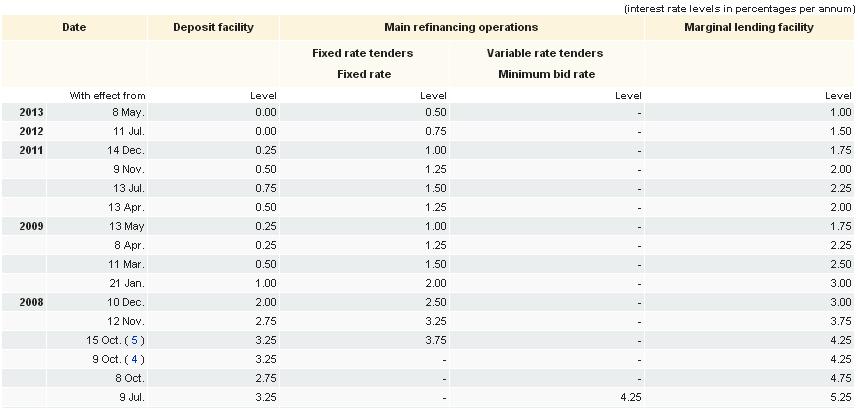Viewport: 858px width, 408px height.
Task: Select the Variable rate tenders subheader
Action: coord(545,53)
